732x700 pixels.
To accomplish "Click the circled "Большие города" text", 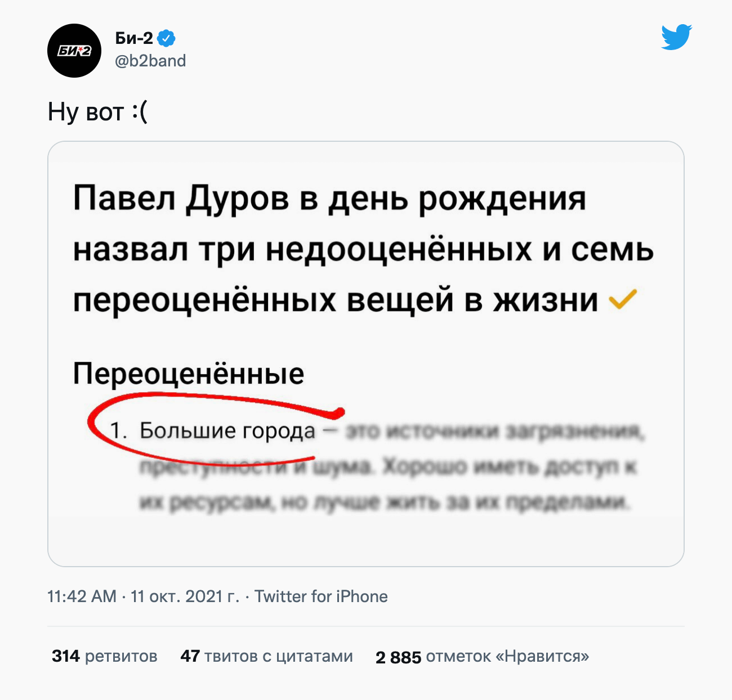I will tap(227, 430).
